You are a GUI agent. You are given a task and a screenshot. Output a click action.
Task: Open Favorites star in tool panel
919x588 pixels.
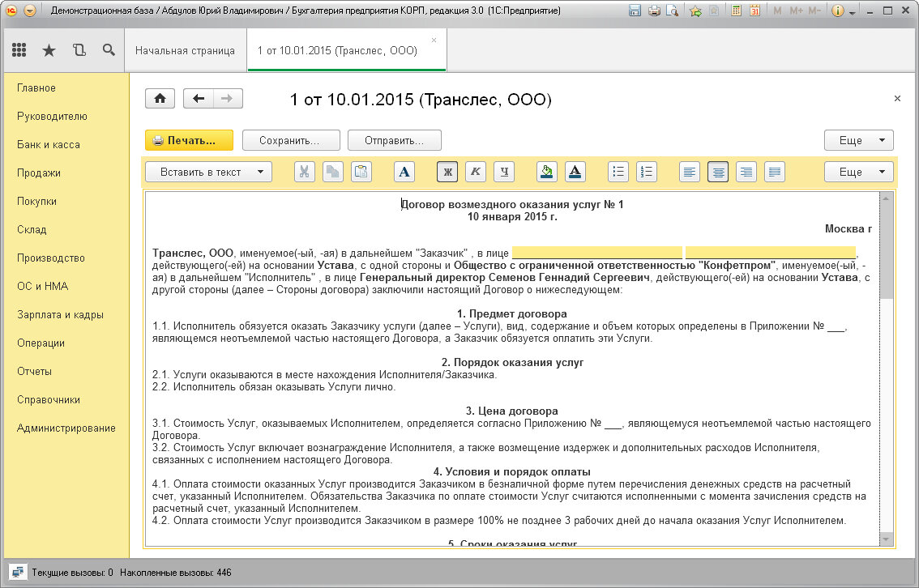49,50
